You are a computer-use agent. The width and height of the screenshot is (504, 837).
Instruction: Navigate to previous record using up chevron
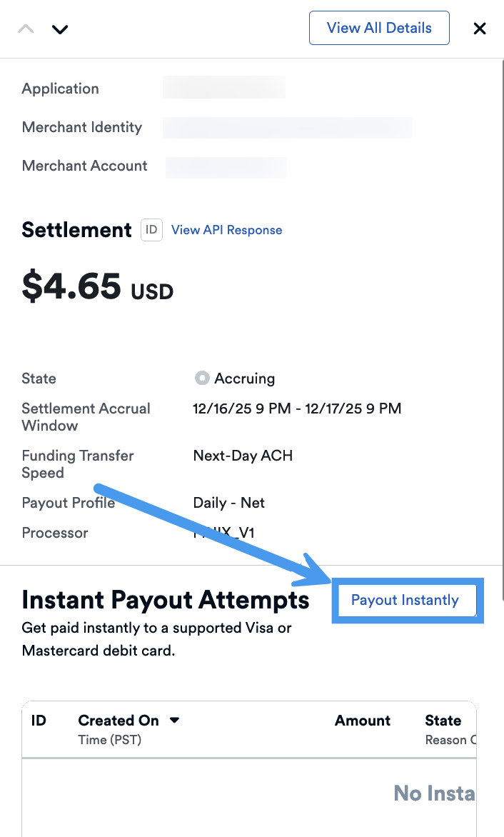(26, 29)
